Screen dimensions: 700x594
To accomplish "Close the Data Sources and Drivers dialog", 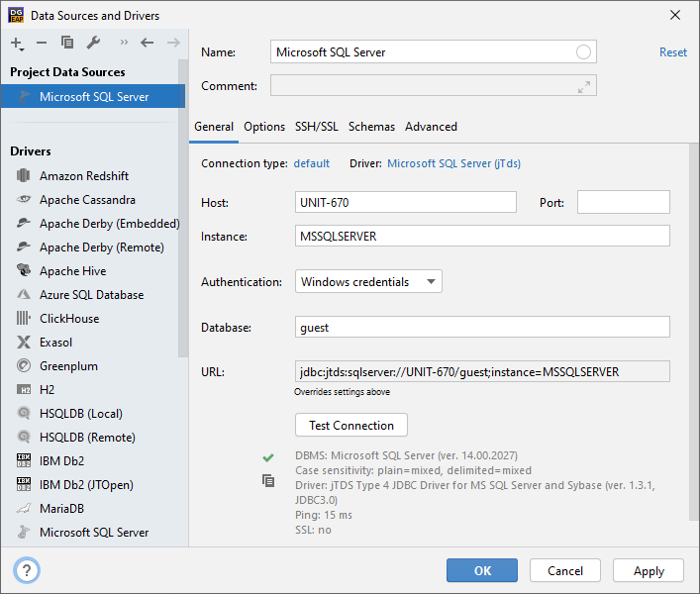I will click(x=675, y=15).
